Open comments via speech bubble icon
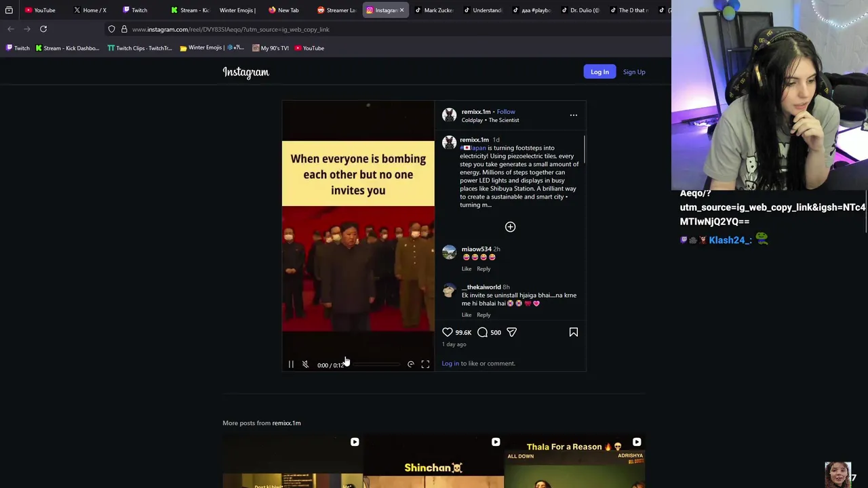Viewport: 868px width, 488px height. pos(482,332)
